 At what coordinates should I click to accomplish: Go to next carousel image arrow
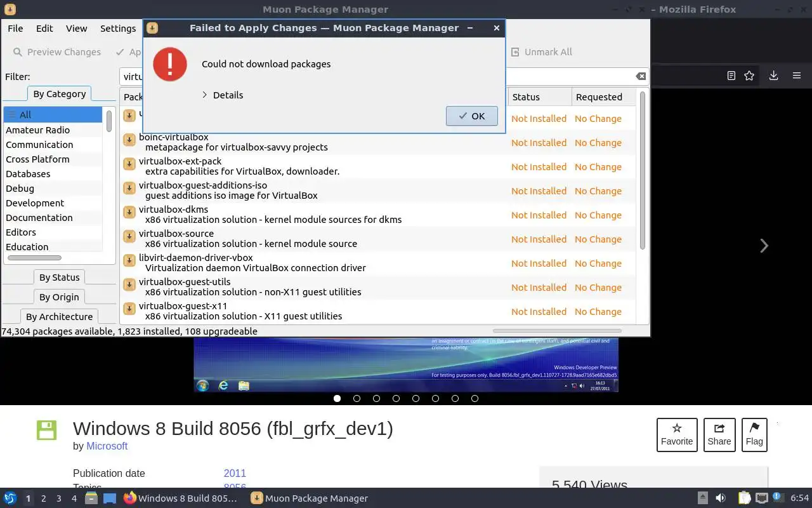[764, 246]
